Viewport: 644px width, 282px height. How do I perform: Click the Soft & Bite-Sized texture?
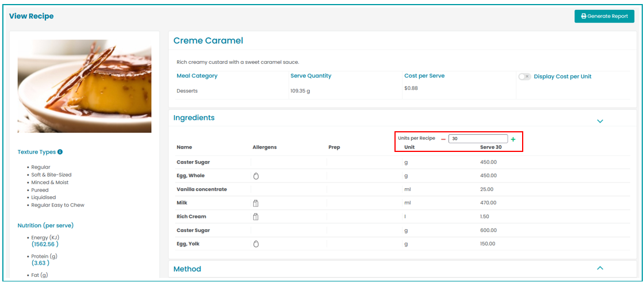[51, 175]
